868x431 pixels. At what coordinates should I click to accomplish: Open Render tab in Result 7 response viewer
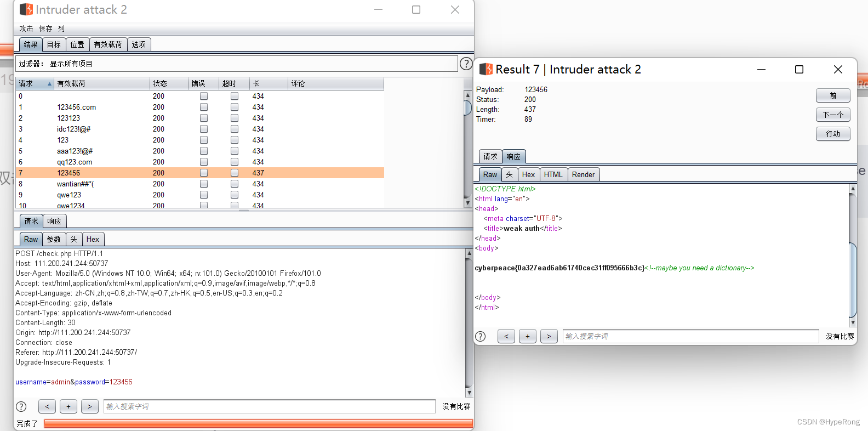point(583,174)
